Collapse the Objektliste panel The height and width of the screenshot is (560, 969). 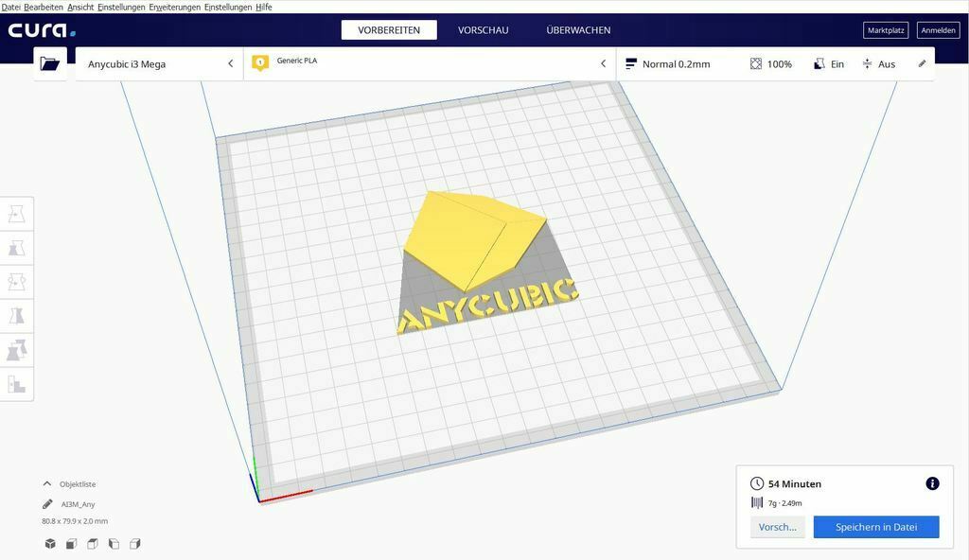tap(45, 483)
